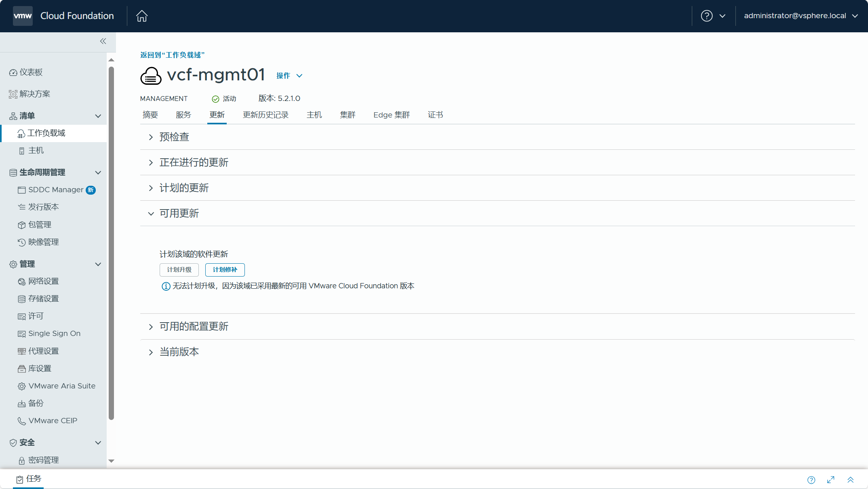Open 仪表板 dashboard
Image resolution: width=868 pixels, height=489 pixels.
[x=26, y=72]
